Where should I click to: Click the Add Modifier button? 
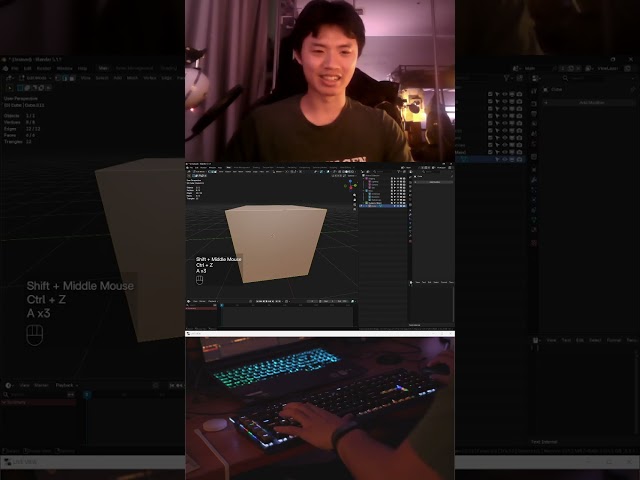pyautogui.click(x=591, y=103)
